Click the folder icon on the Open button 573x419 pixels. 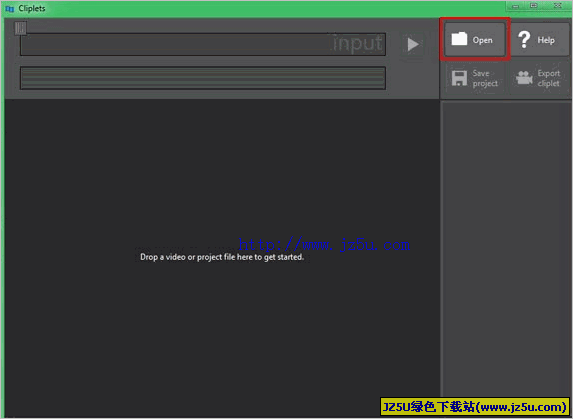click(x=459, y=39)
